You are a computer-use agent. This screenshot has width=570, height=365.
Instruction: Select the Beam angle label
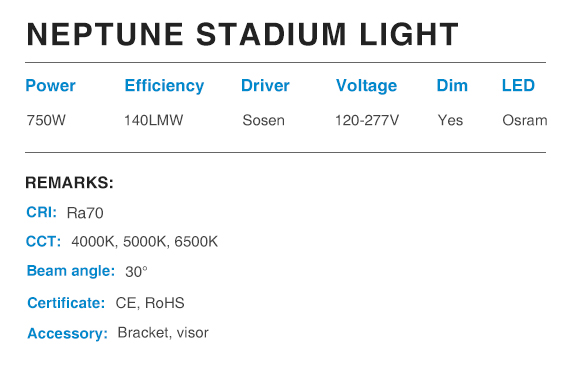click(x=71, y=271)
